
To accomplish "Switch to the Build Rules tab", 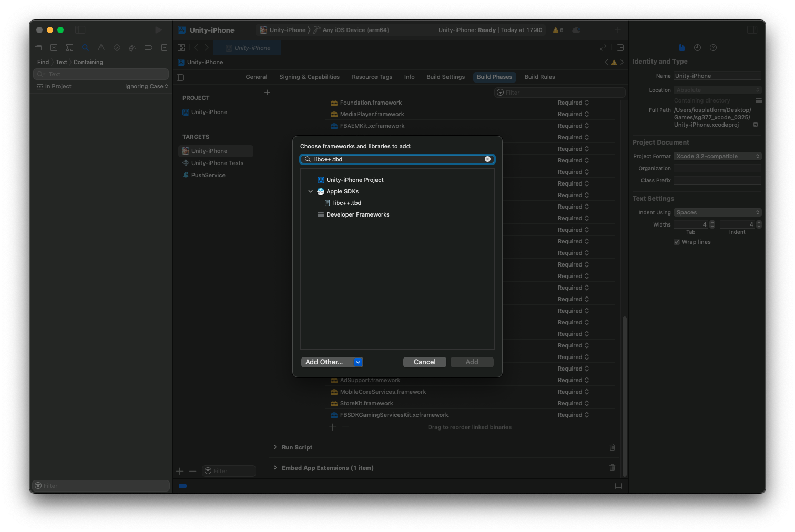I will (x=539, y=77).
